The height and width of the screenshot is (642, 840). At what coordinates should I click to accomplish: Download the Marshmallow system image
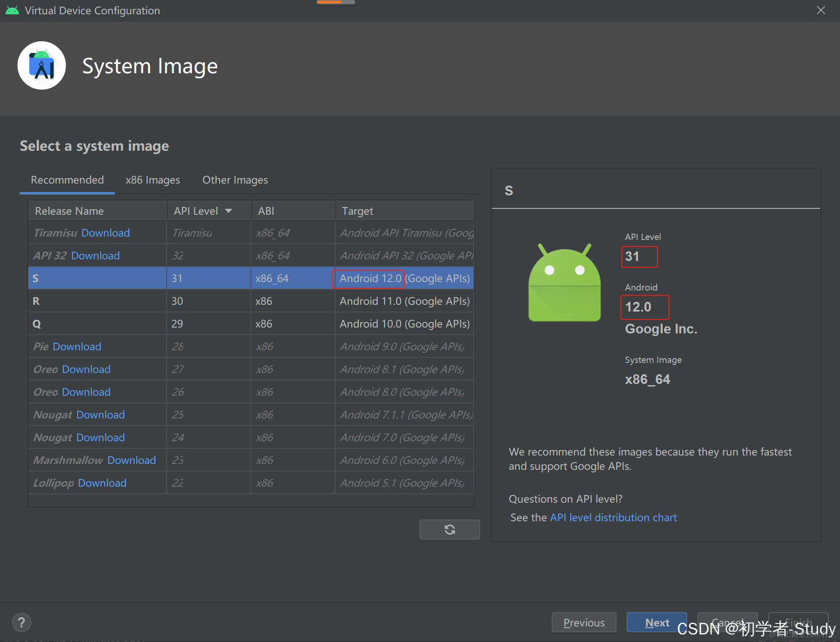[x=131, y=460]
